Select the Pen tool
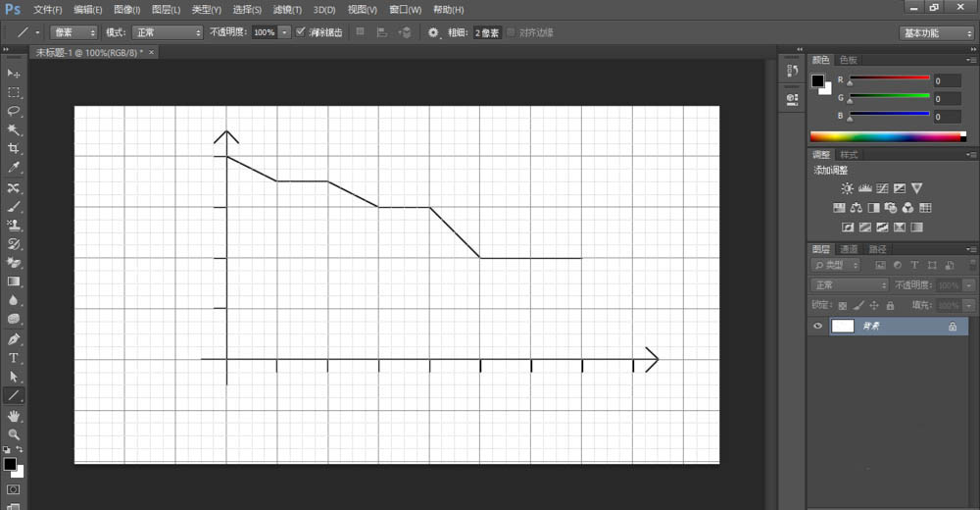Image resolution: width=980 pixels, height=510 pixels. [x=13, y=339]
